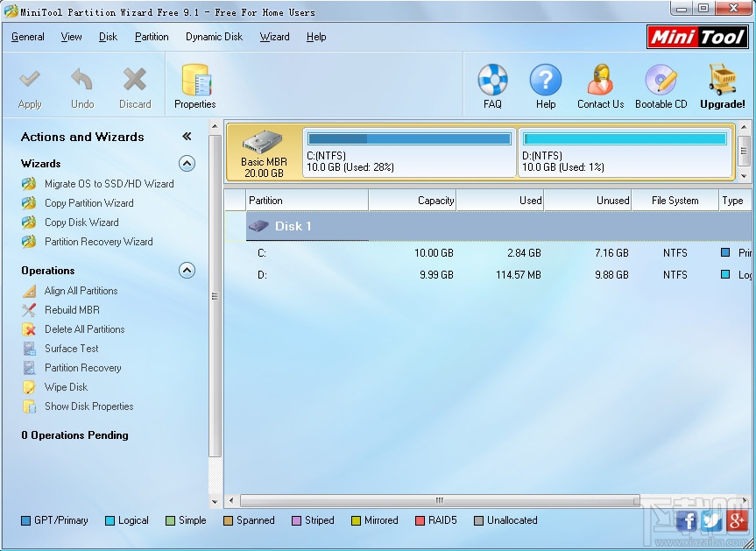
Task: Click the Migrate OS to SSD/HD Wizard icon
Action: (x=29, y=184)
